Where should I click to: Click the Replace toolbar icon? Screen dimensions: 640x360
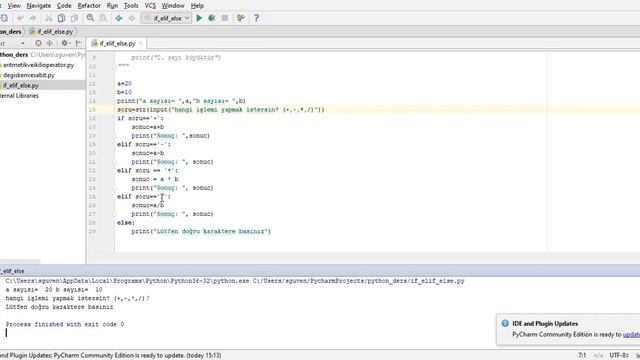pos(103,18)
